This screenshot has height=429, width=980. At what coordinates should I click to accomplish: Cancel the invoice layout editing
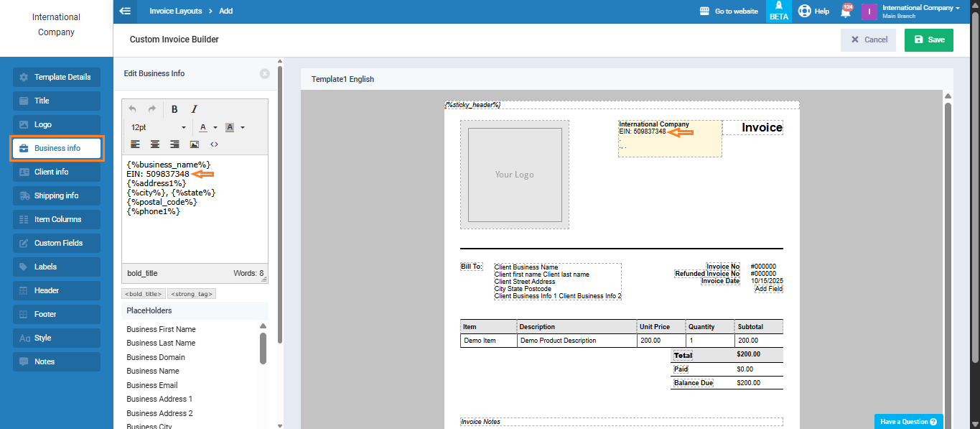[868, 40]
